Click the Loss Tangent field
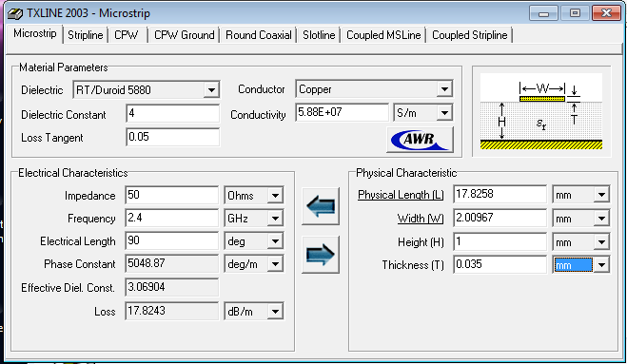 (172, 137)
